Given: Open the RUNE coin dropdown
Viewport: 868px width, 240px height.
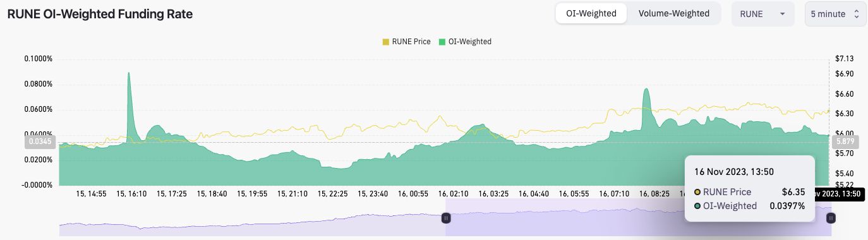Looking at the screenshot, I should [763, 14].
